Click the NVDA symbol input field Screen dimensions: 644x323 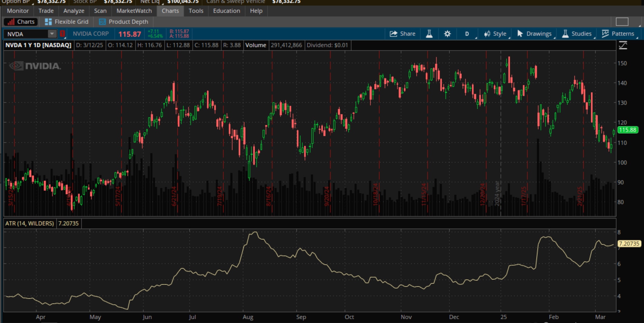coord(26,34)
